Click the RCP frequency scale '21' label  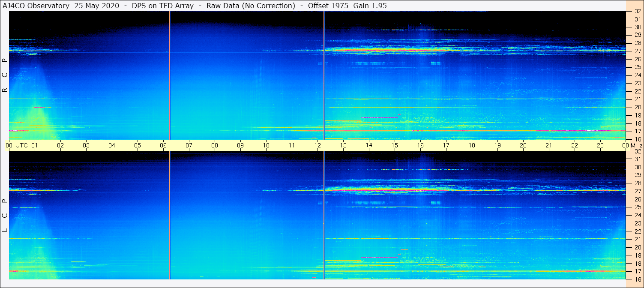click(x=637, y=99)
